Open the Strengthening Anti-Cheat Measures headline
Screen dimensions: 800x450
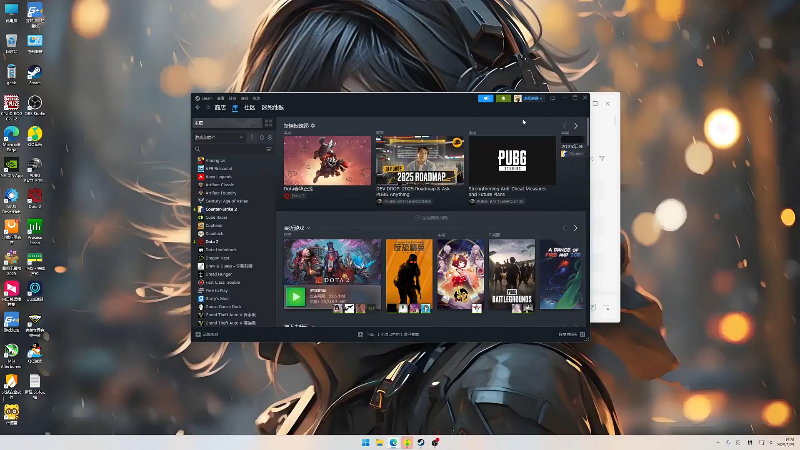tap(507, 191)
